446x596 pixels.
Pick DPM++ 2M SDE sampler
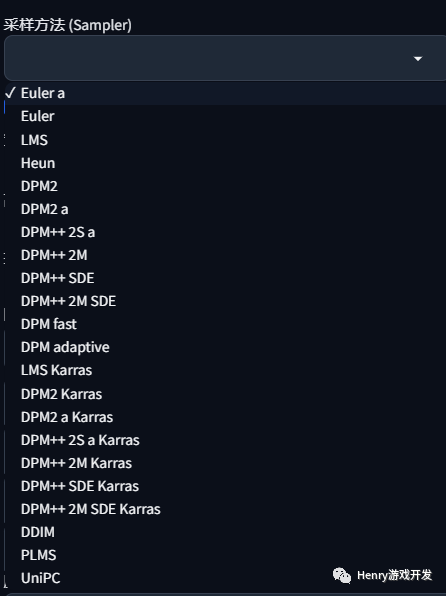click(225, 301)
